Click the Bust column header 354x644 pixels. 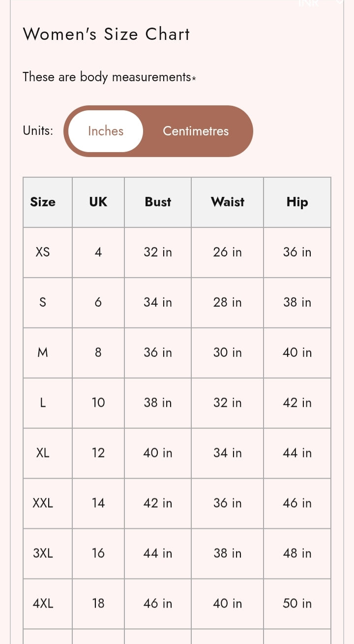click(x=158, y=202)
